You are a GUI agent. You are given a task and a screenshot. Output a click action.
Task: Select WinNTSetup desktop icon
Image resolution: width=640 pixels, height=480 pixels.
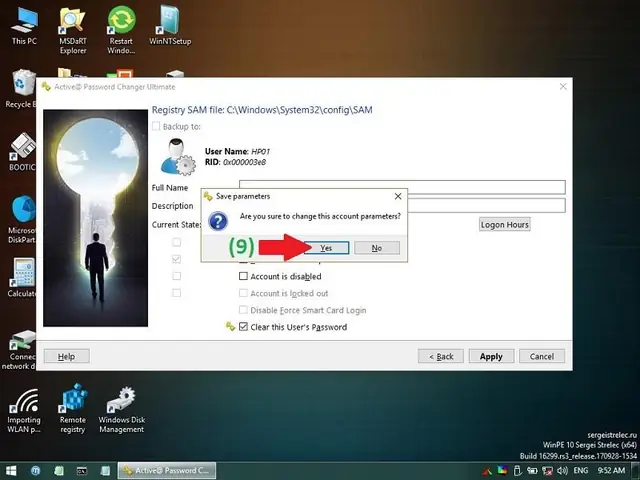click(x=170, y=25)
